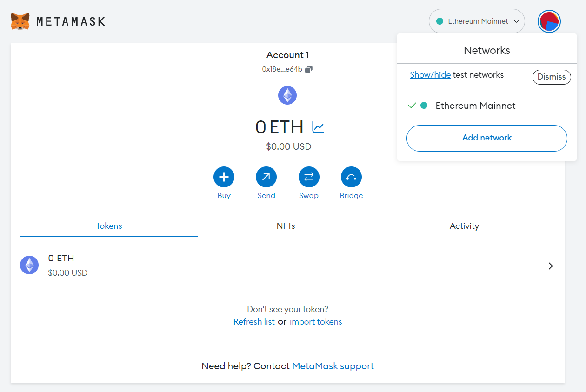Image resolution: width=586 pixels, height=392 pixels.
Task: Click the Send label under the arrow icon
Action: (266, 196)
